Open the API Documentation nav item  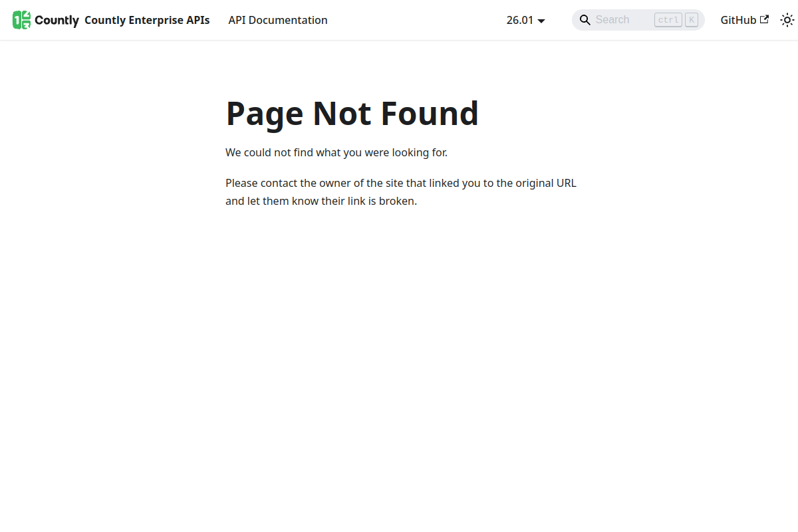[278, 20]
